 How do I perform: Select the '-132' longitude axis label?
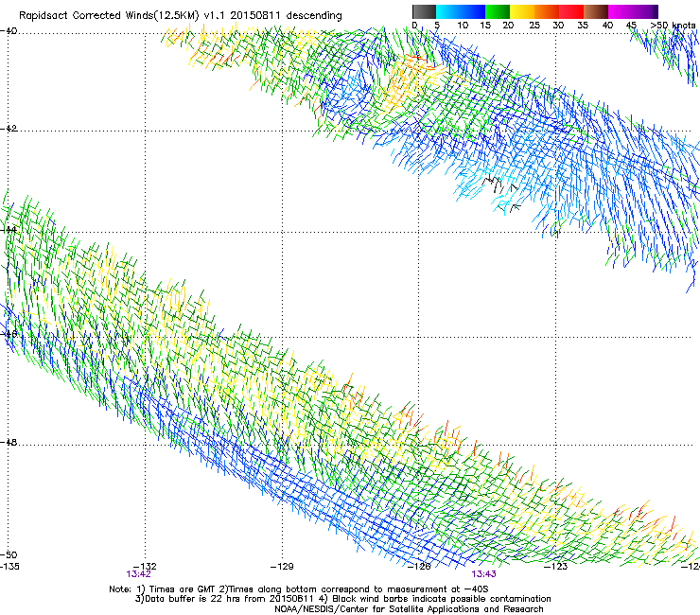click(145, 567)
